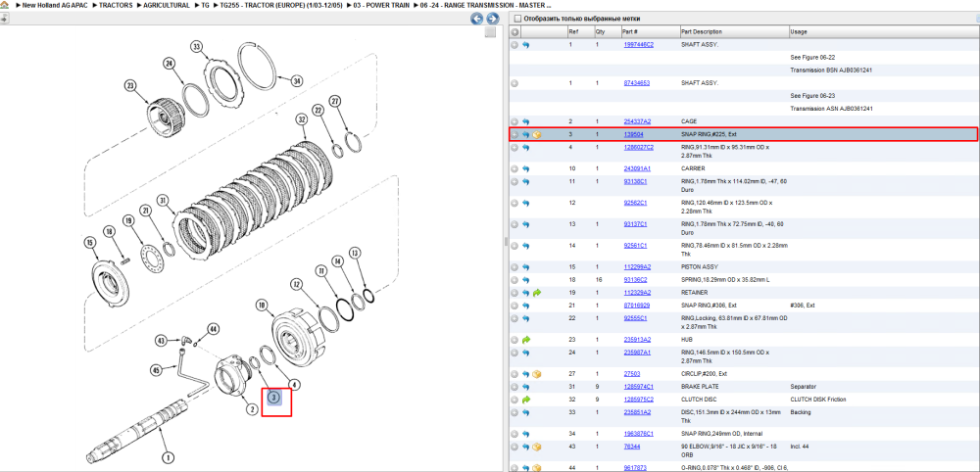Image resolution: width=980 pixels, height=472 pixels.
Task: Open New Holland AG APAC breadcrumb
Action: click(x=53, y=5)
